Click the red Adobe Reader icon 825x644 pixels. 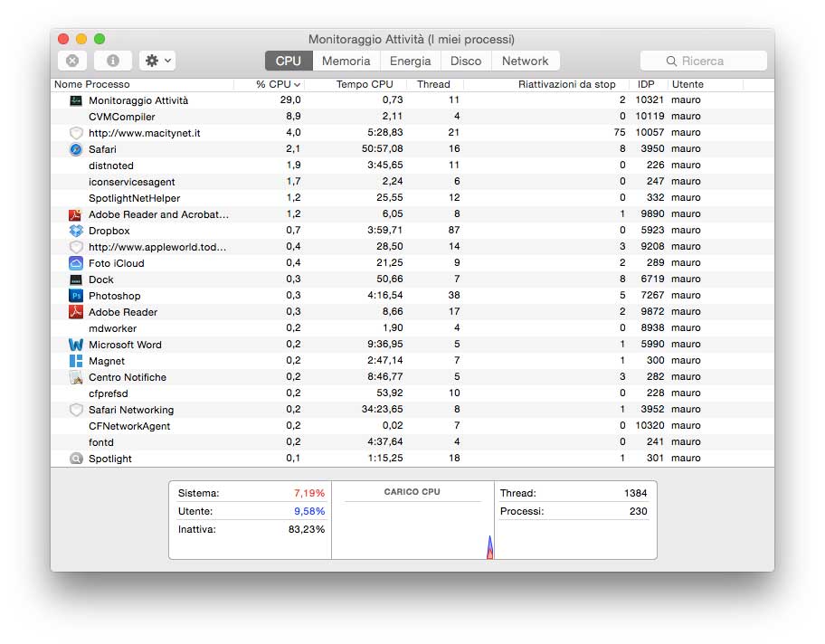tap(76, 313)
